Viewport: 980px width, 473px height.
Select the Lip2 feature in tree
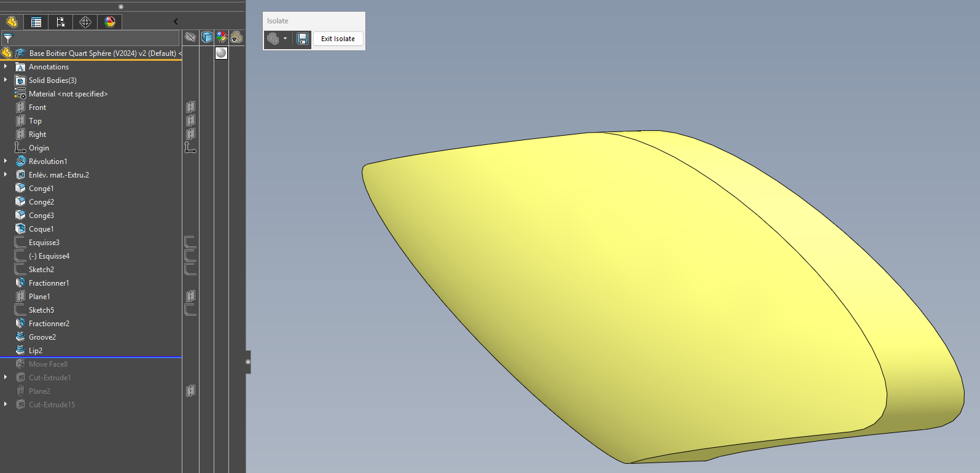pos(36,351)
